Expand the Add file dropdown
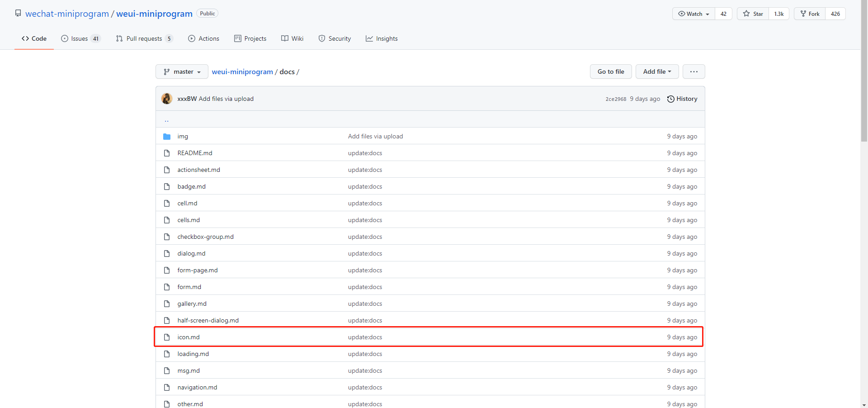Image resolution: width=868 pixels, height=408 pixels. [657, 71]
